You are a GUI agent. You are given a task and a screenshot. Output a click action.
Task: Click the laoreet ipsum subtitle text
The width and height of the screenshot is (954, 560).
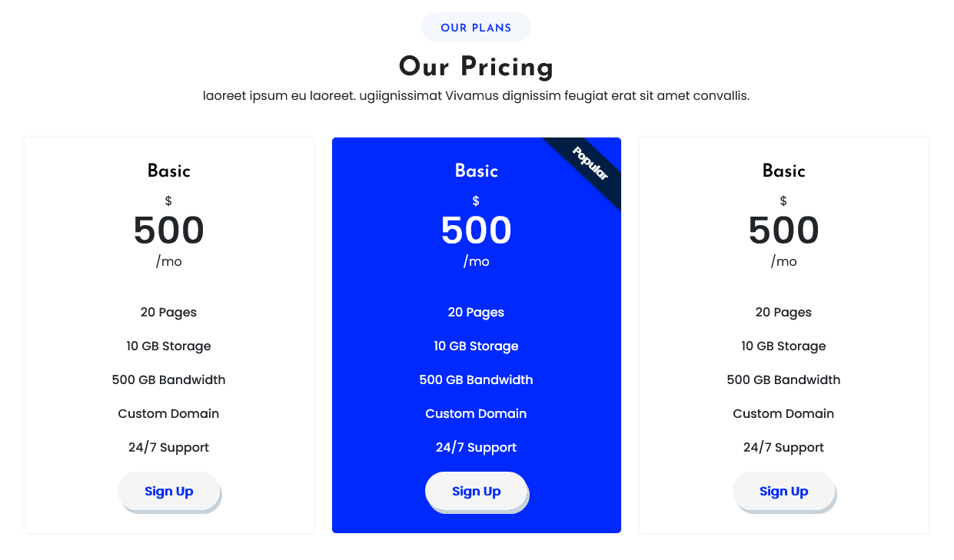pyautogui.click(x=476, y=96)
